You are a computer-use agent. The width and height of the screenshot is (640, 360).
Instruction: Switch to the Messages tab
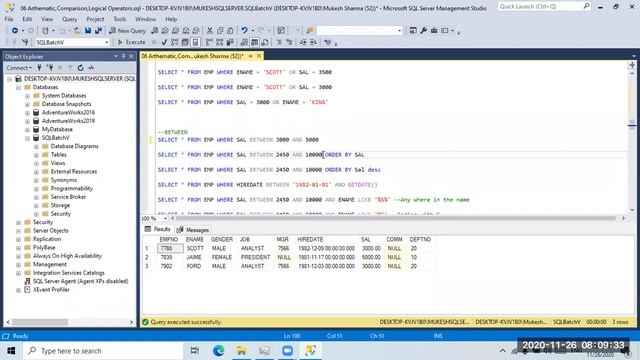[193, 230]
